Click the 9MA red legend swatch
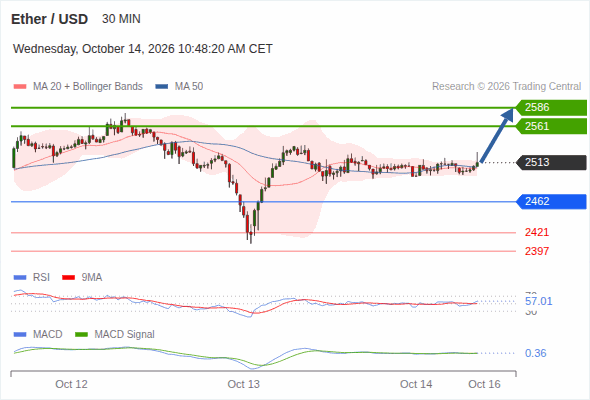This screenshot has height=400, width=590. pyautogui.click(x=68, y=278)
